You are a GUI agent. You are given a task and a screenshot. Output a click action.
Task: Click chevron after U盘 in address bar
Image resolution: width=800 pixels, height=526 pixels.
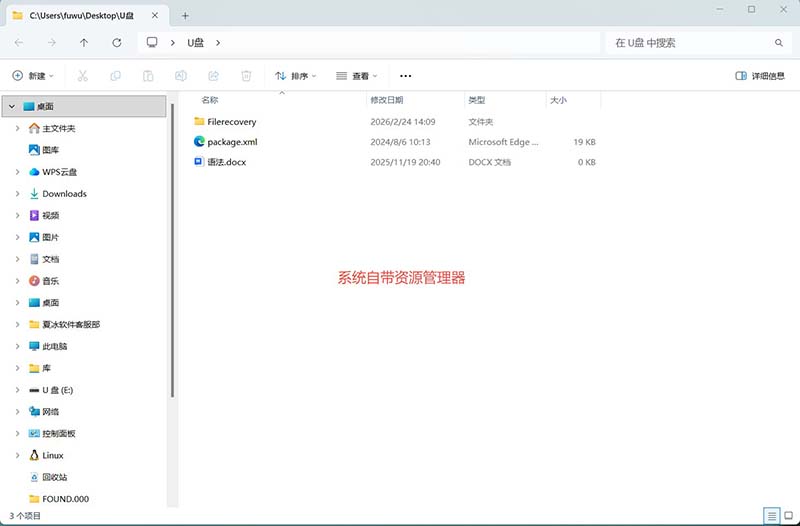point(218,43)
